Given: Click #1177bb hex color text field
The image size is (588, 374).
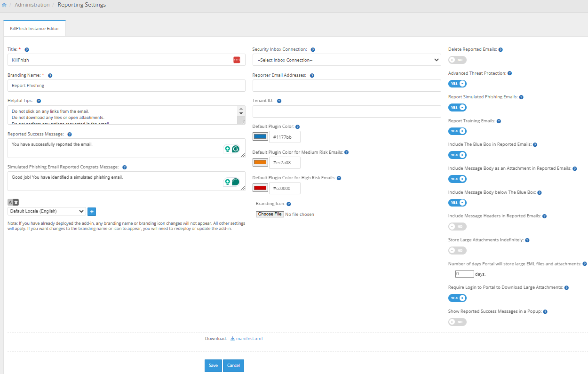Looking at the screenshot, I should point(285,137).
